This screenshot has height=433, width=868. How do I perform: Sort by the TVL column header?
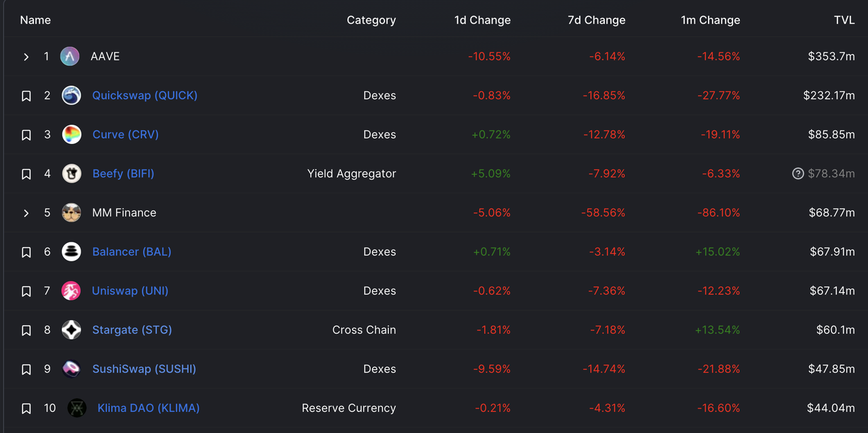point(844,20)
